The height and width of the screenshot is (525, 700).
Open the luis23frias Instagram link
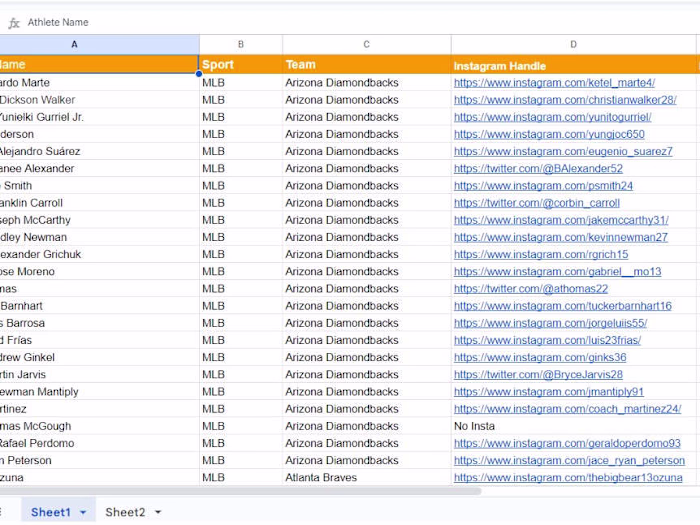pyautogui.click(x=547, y=341)
